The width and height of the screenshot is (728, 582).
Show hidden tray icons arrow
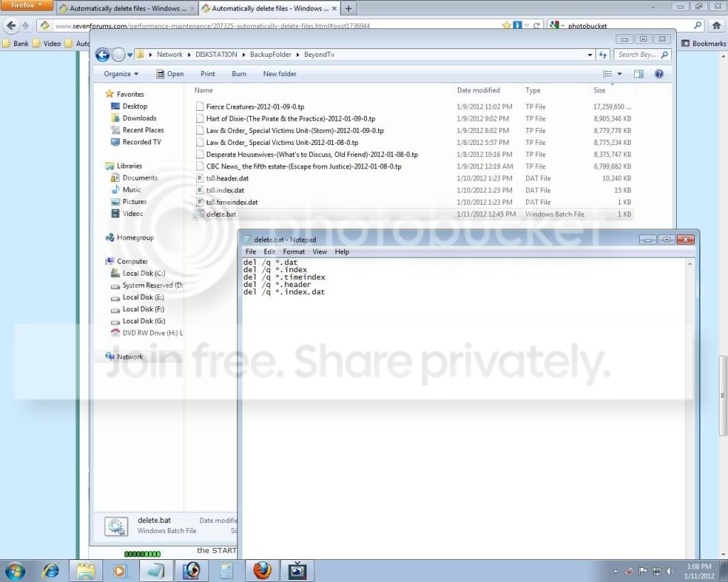click(616, 571)
